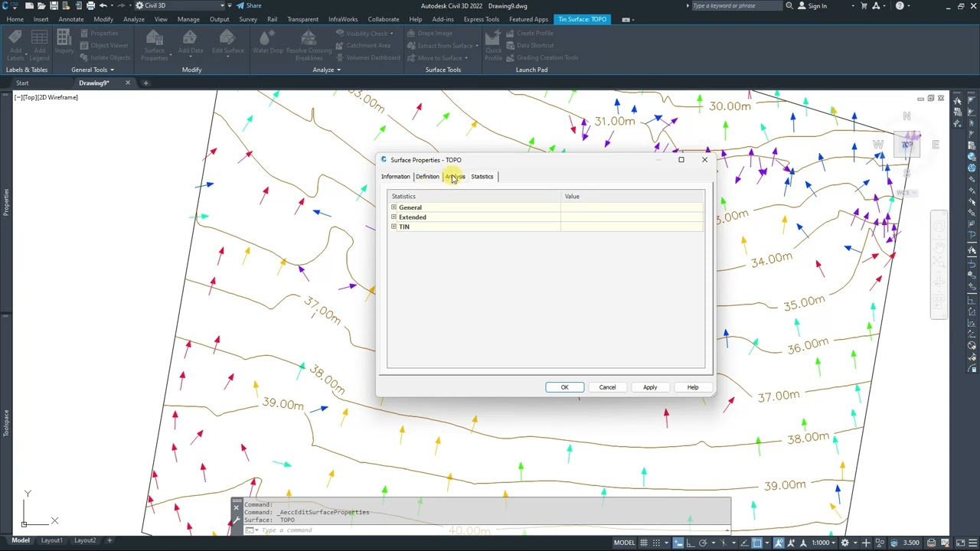
Task: Click the Help question mark icon
Action: coord(900,5)
